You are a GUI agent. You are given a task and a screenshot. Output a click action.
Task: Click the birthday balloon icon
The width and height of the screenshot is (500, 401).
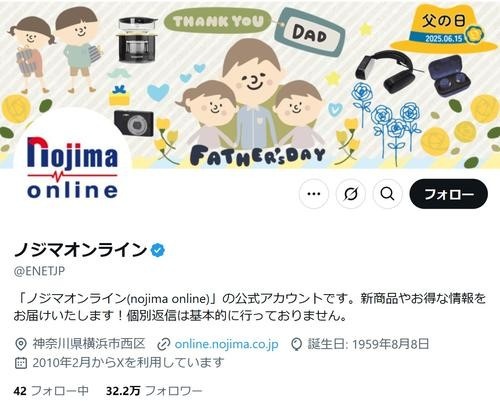pyautogui.click(x=296, y=344)
